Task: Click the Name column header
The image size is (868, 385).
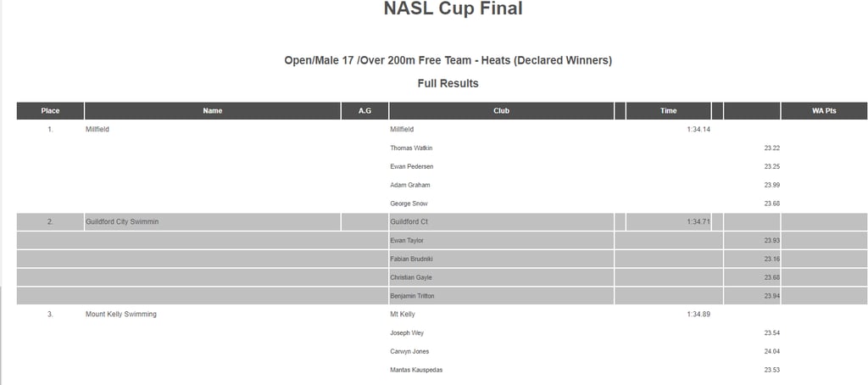Action: pos(213,111)
